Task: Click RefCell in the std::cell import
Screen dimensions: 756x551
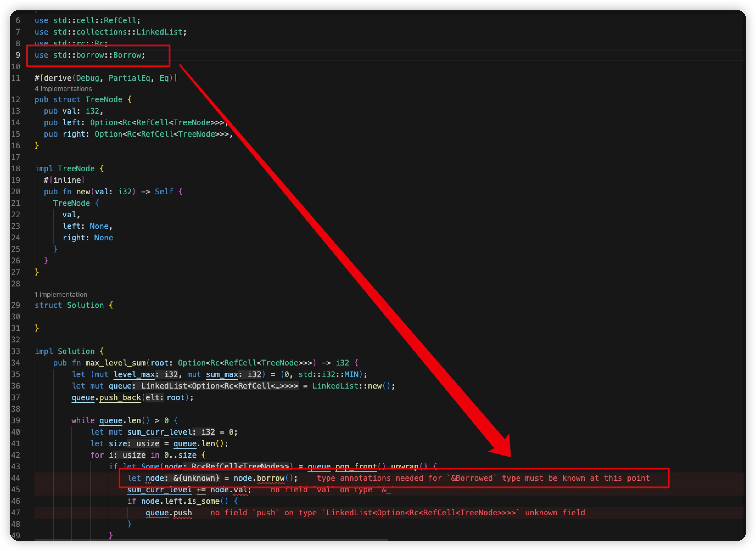Action: (120, 20)
